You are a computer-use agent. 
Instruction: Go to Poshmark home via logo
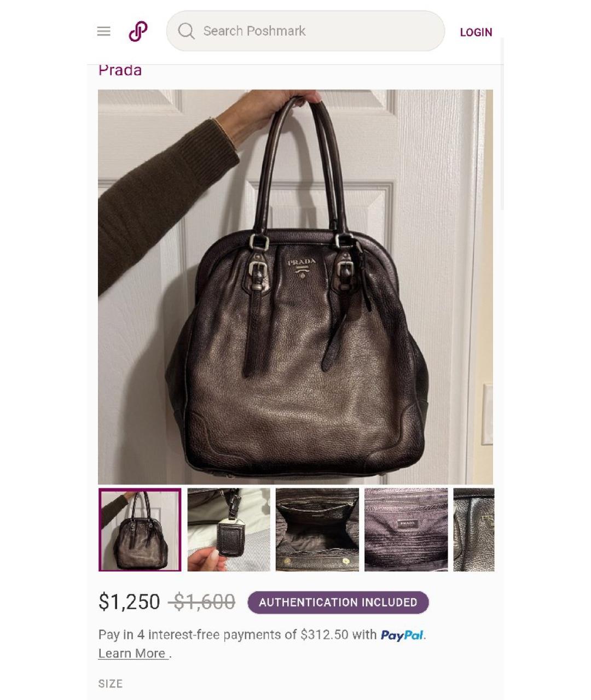tap(138, 31)
